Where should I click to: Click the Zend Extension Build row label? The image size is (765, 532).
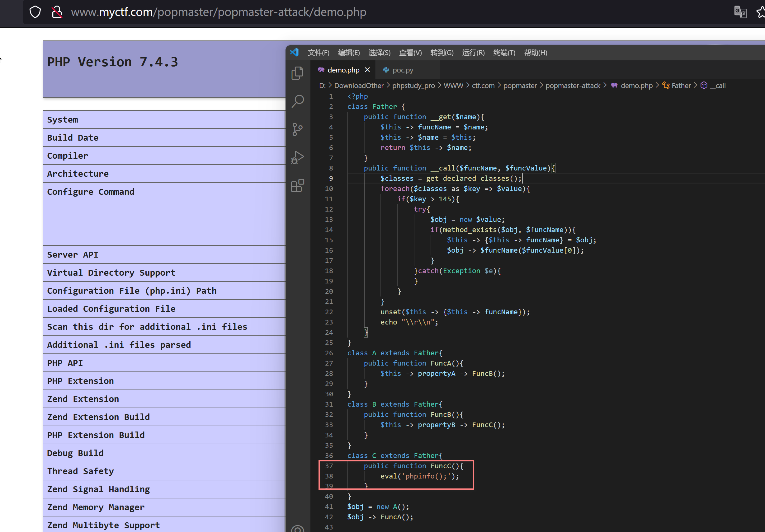[98, 417]
